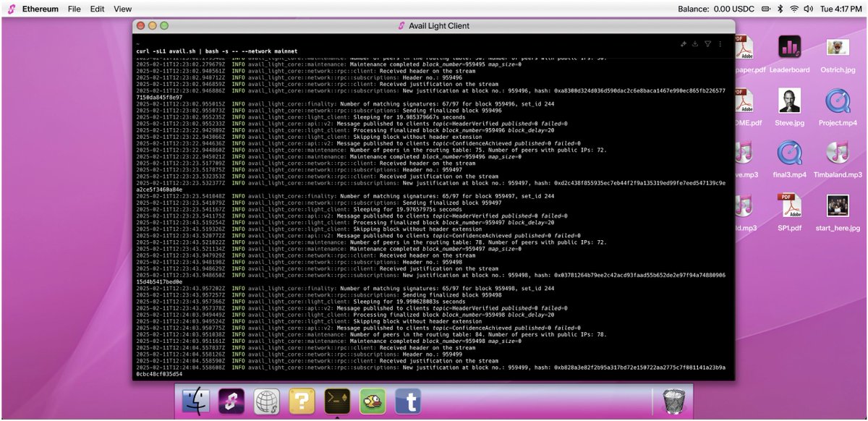Click the question mark block icon in the Dock
868x421 pixels.
pos(302,401)
